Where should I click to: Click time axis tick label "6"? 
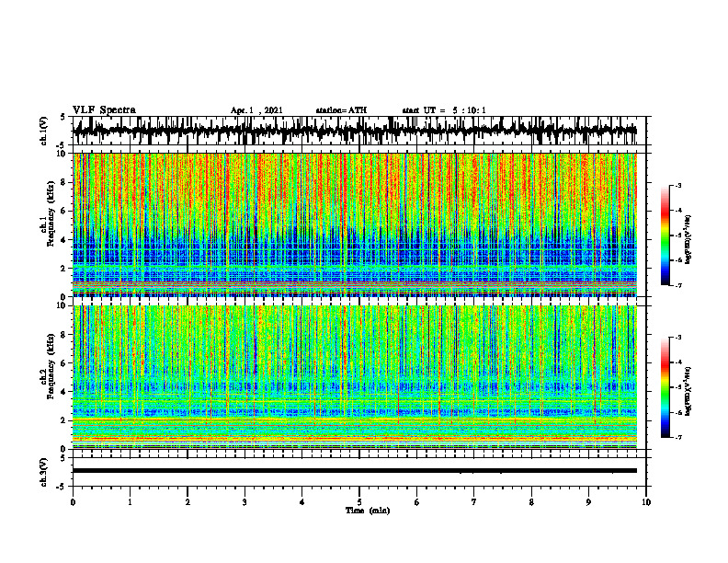417,502
